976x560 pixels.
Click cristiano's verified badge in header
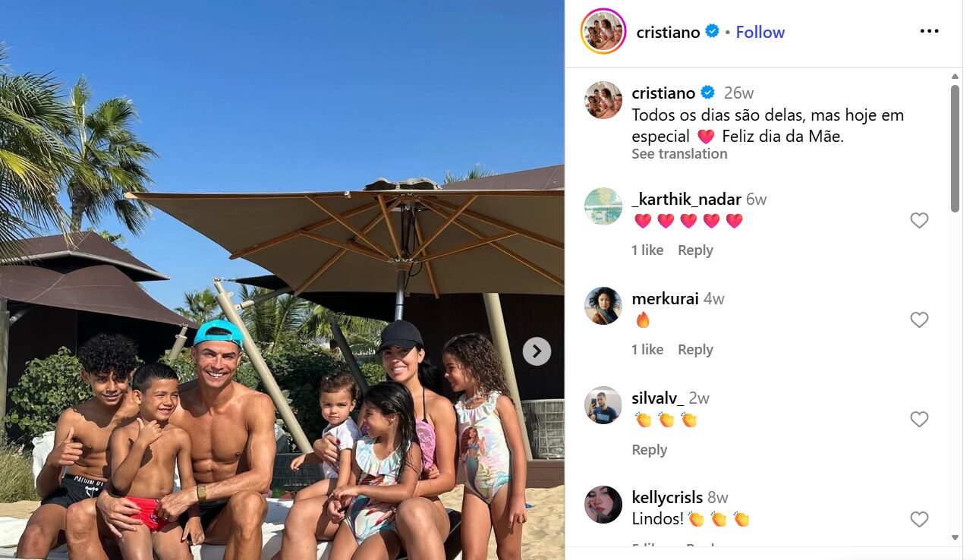point(712,31)
